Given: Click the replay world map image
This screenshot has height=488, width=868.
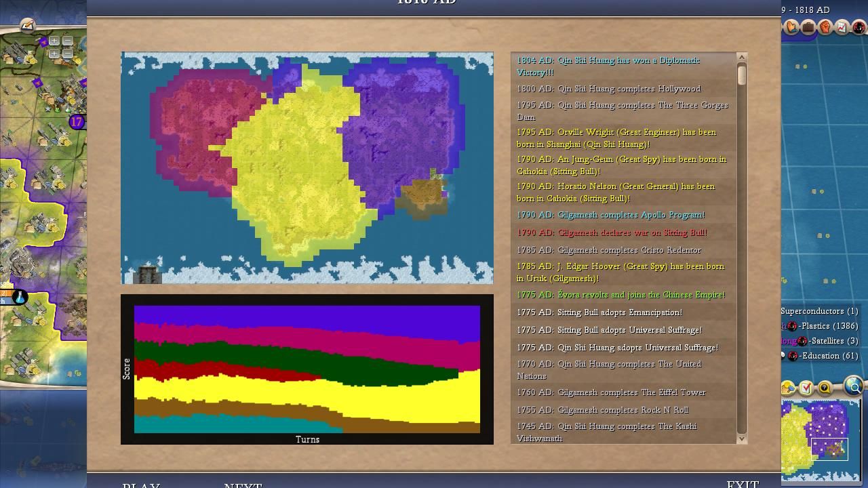Looking at the screenshot, I should pyautogui.click(x=307, y=167).
